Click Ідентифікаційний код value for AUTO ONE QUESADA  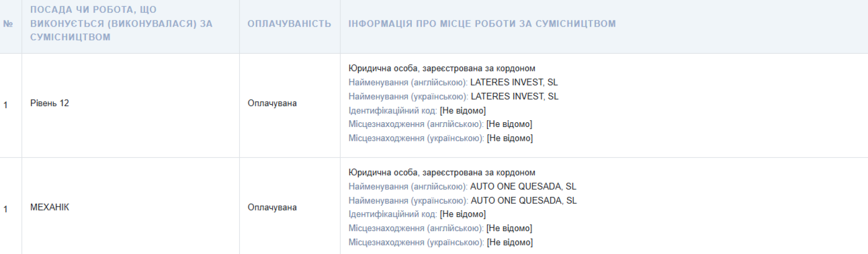click(463, 214)
